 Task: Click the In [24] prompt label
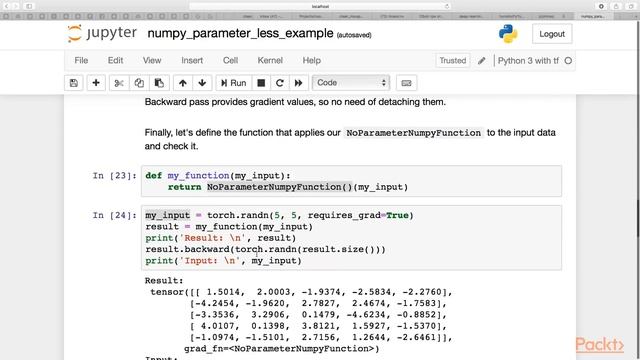[114, 215]
